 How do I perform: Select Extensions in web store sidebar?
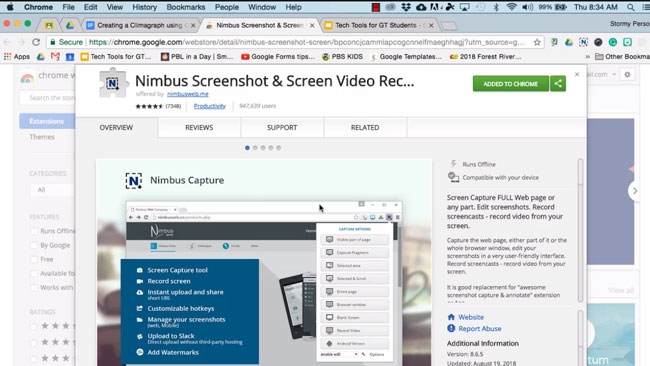point(46,121)
